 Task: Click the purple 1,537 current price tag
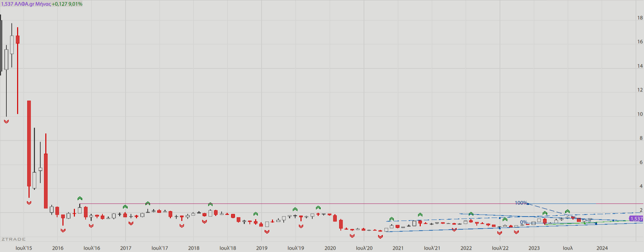(x=636, y=218)
